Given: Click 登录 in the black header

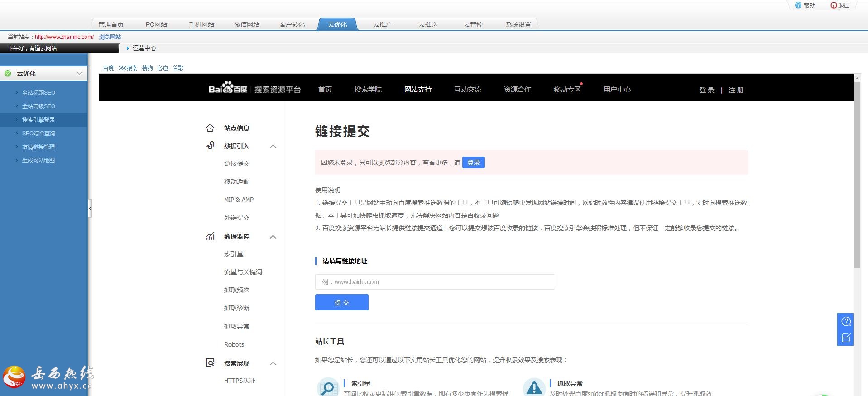Looking at the screenshot, I should (x=707, y=90).
